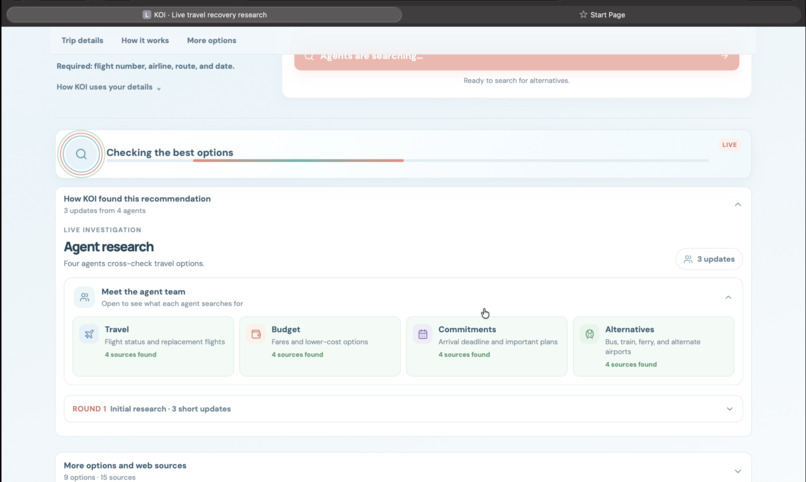Open the How it works nav item
Viewport: 806px width, 482px height.
pyautogui.click(x=145, y=40)
